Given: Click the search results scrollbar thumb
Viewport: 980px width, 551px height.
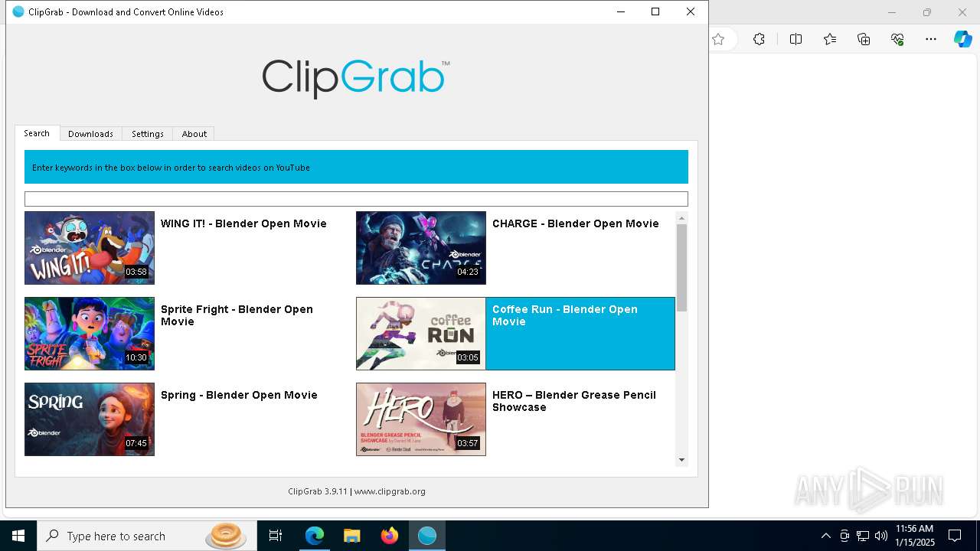Looking at the screenshot, I should click(x=681, y=268).
